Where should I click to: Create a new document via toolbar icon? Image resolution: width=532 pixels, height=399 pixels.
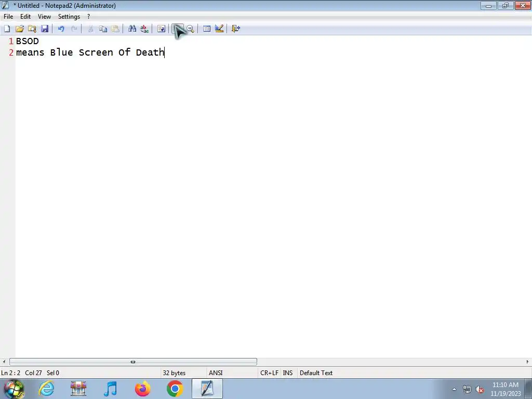(x=7, y=29)
